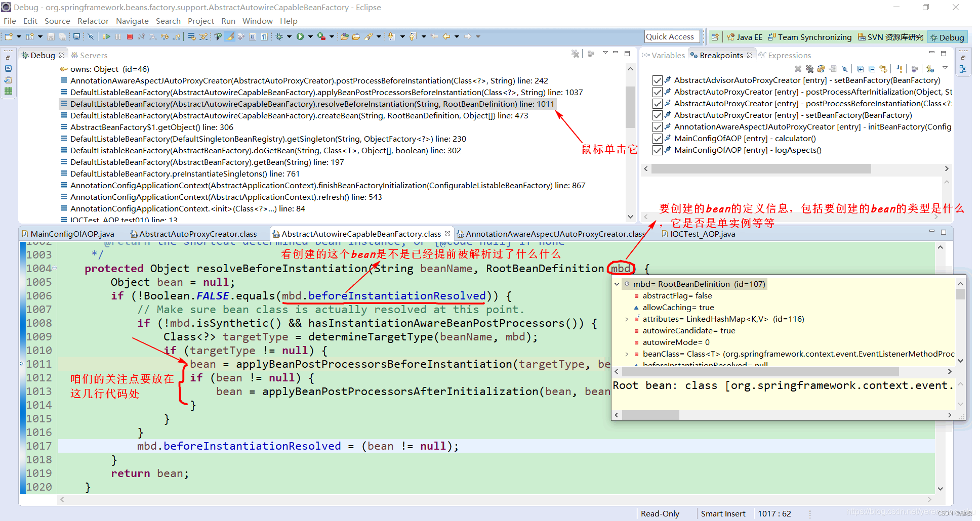Open IOCTest_AOP.java editor tab

click(x=699, y=234)
